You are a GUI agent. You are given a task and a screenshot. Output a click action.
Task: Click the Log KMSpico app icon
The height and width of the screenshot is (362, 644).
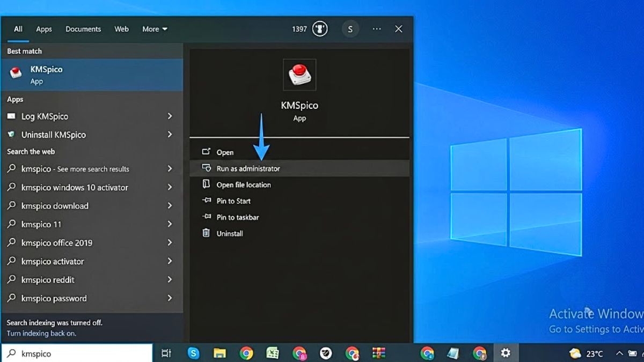tap(11, 116)
